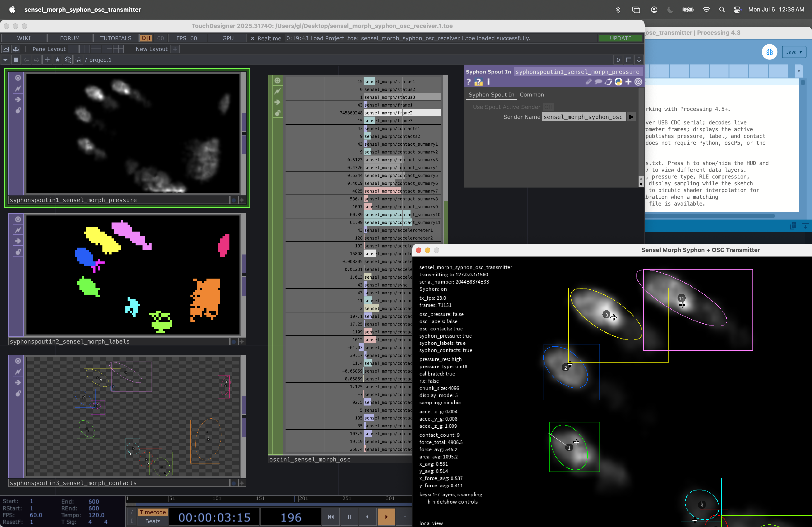Click the WIKI button

tap(24, 39)
